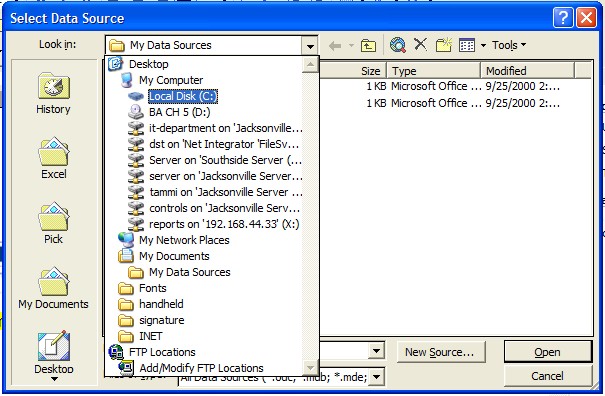Open the History places bar shortcut

click(53, 93)
